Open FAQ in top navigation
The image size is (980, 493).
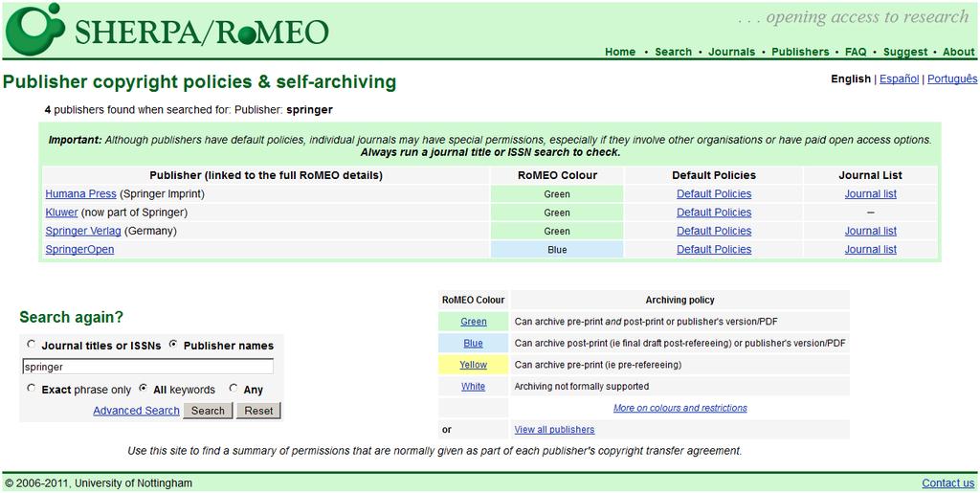tap(856, 52)
